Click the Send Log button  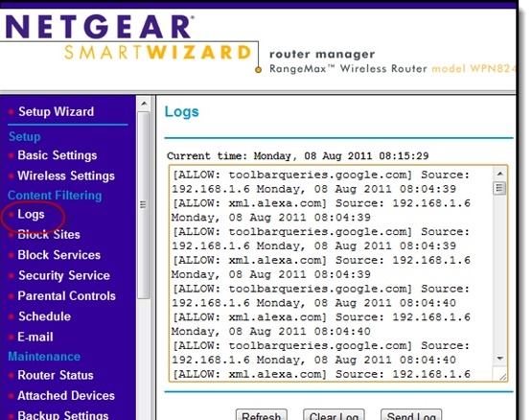tap(411, 415)
